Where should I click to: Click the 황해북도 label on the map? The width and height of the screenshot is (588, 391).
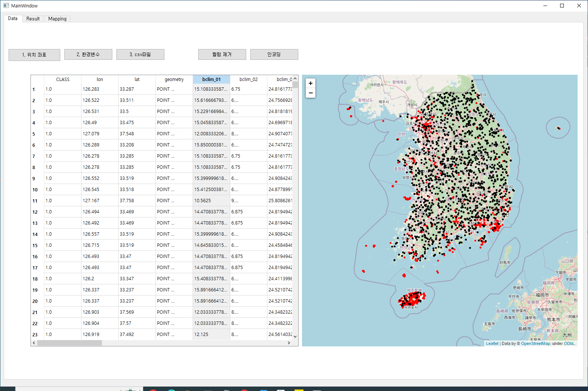[400, 82]
